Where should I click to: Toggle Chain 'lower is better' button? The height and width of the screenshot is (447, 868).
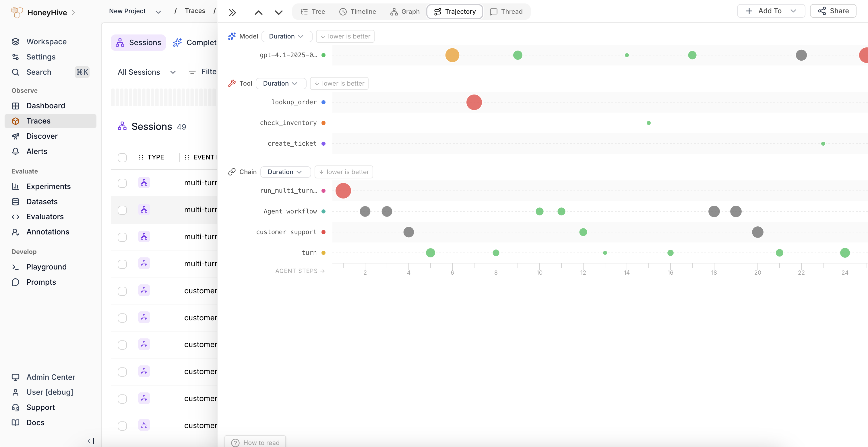click(344, 172)
